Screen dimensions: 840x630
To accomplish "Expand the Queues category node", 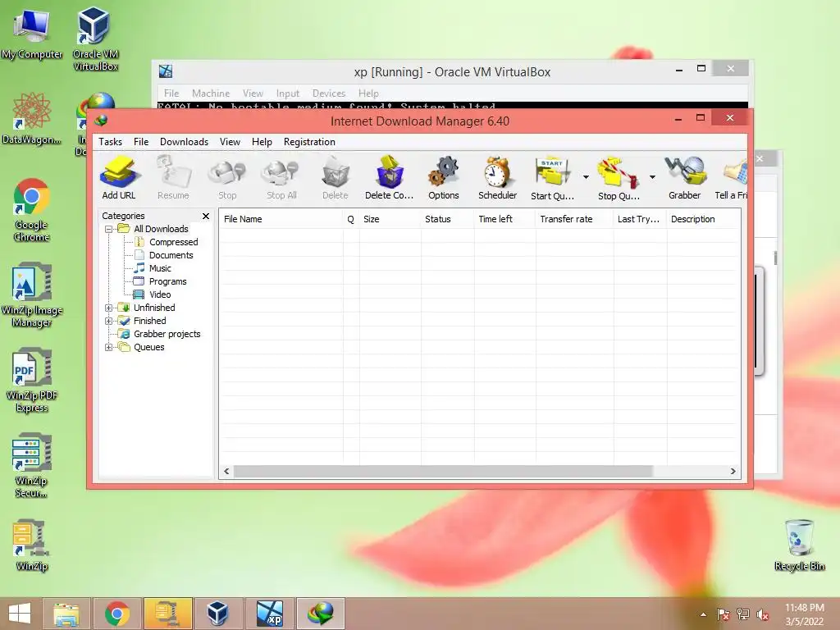I will tap(109, 347).
